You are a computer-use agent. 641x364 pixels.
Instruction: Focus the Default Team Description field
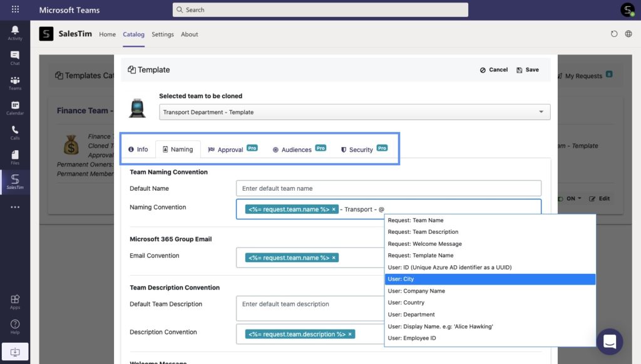(x=310, y=308)
